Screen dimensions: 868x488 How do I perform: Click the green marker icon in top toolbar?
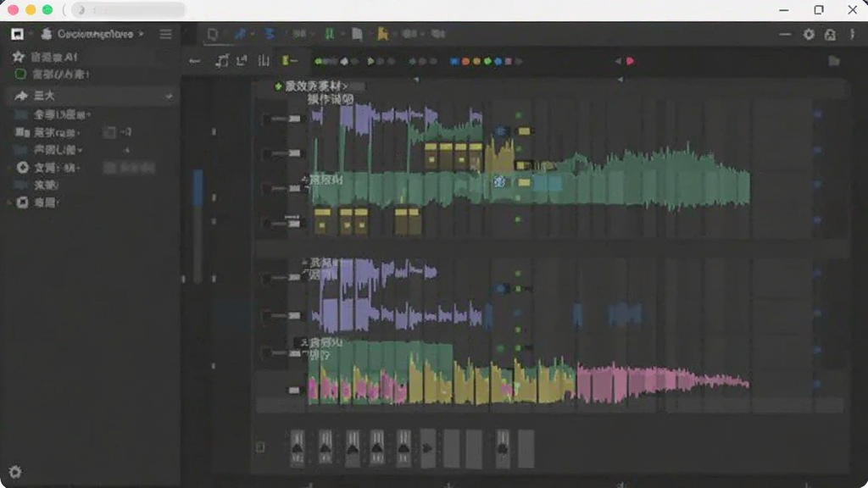click(x=330, y=34)
